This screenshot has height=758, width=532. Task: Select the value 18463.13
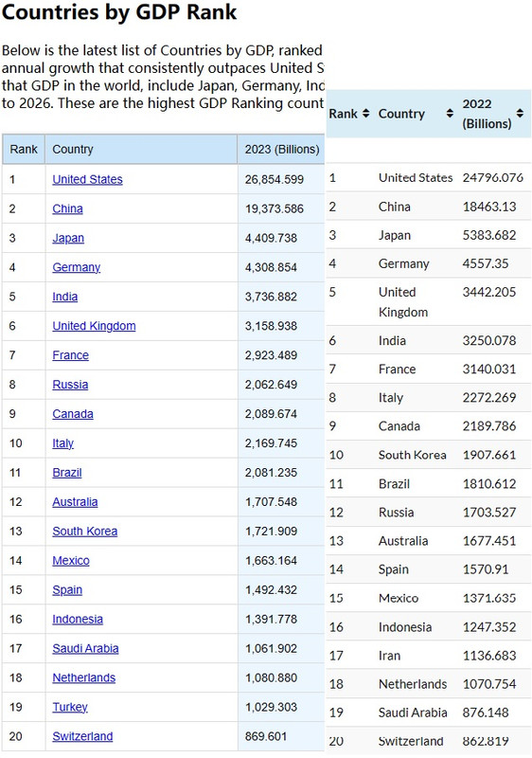pyautogui.click(x=489, y=207)
